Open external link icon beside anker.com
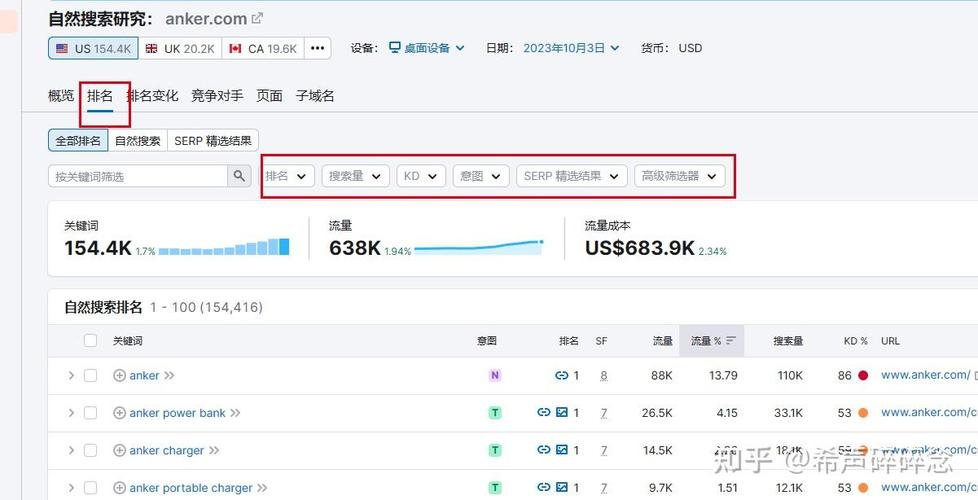Screen dimensions: 978x500 pos(257,19)
